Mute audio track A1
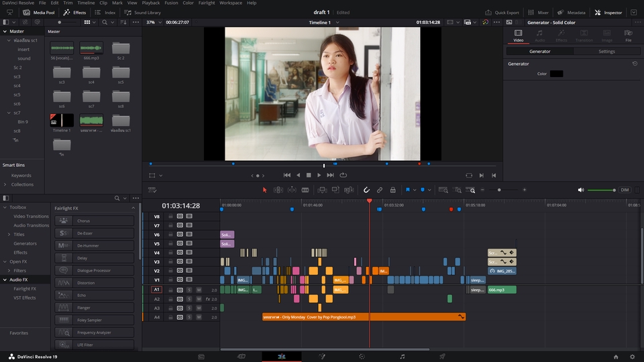This screenshot has width=644, height=362. click(199, 290)
